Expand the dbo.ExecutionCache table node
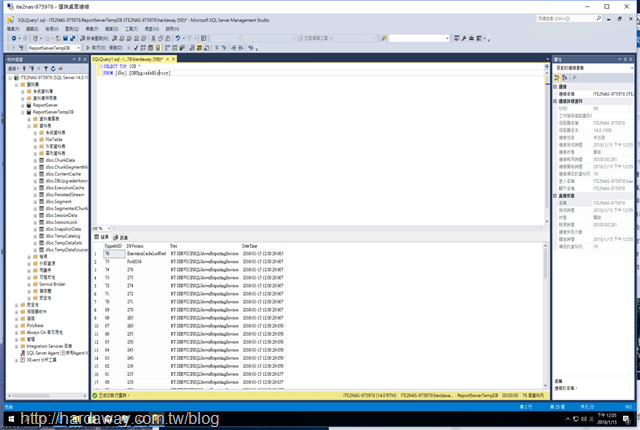 (x=35, y=188)
